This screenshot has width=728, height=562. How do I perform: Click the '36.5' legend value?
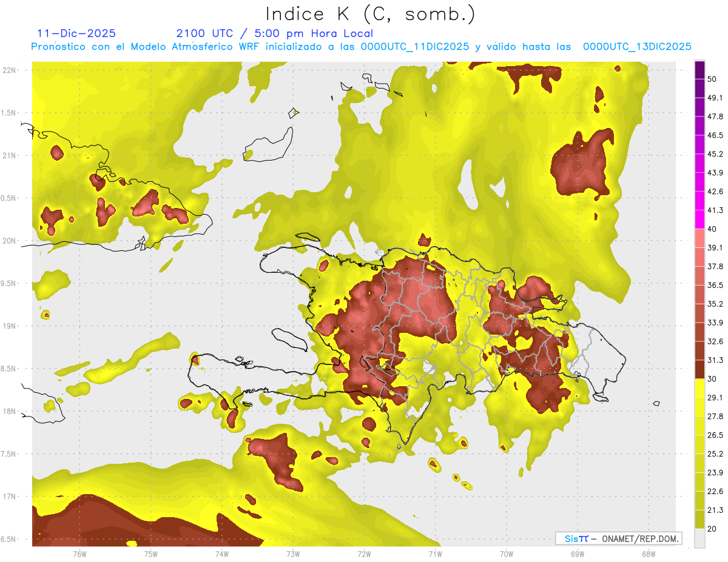pyautogui.click(x=715, y=285)
